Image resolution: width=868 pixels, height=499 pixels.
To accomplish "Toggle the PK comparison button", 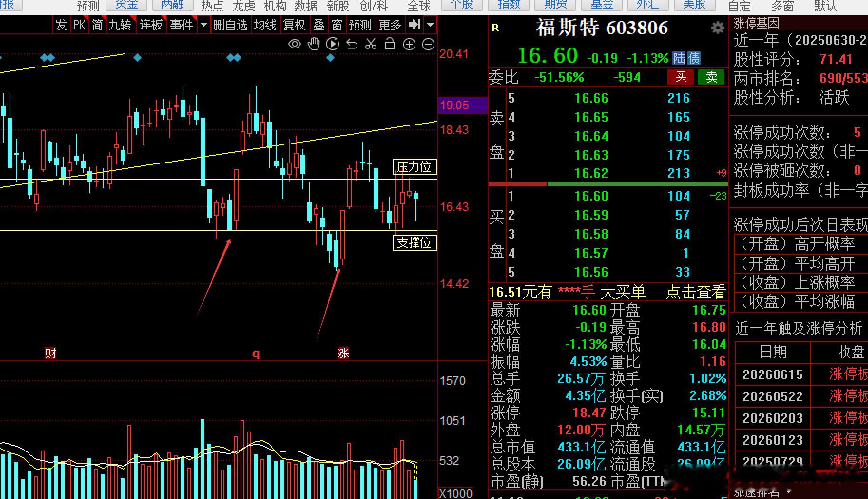I will coord(79,25).
